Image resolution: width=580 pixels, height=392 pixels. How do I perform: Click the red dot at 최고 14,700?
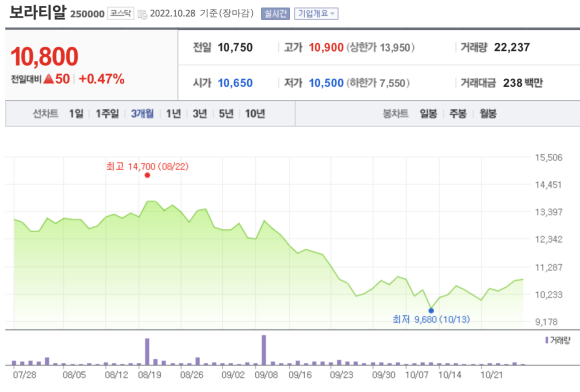[x=147, y=175]
